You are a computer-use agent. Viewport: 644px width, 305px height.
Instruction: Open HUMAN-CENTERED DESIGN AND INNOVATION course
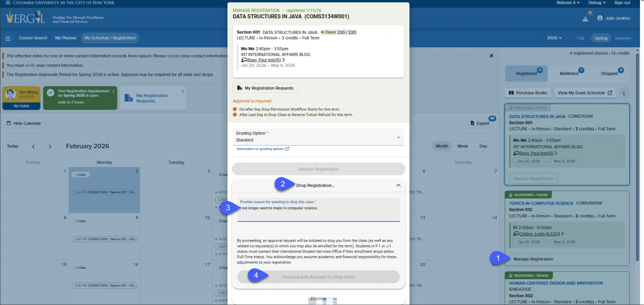coord(556,283)
